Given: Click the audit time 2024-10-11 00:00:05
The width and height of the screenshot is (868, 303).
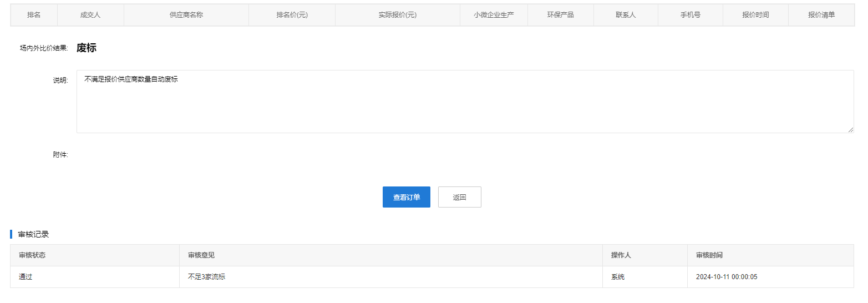Looking at the screenshot, I should (727, 277).
